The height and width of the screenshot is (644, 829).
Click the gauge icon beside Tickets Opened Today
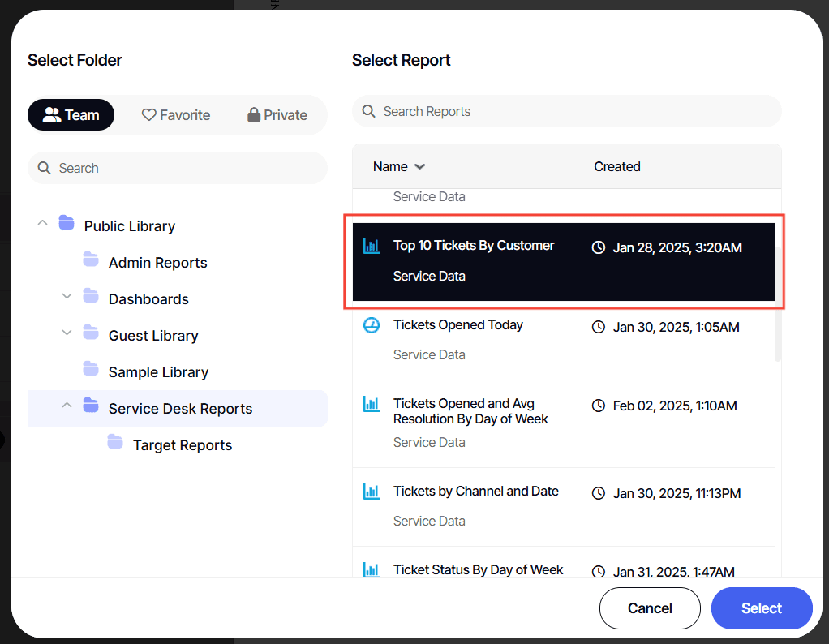click(371, 325)
